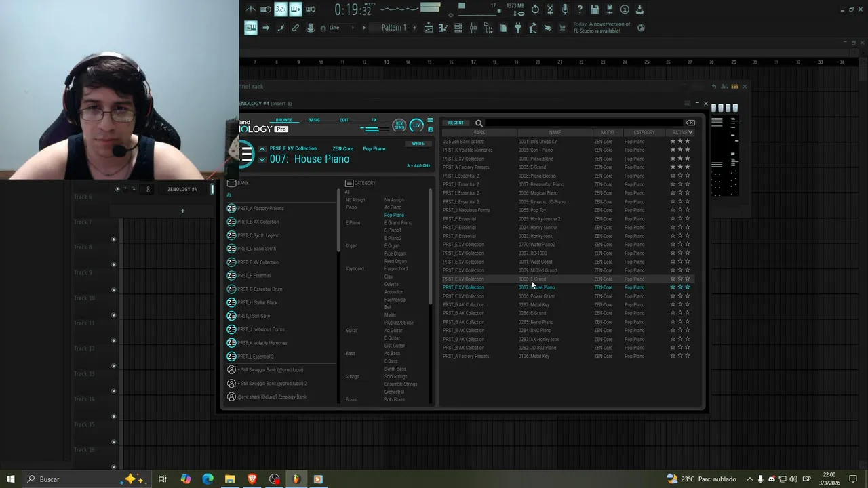Switch to the BROWSE tab

tap(283, 120)
